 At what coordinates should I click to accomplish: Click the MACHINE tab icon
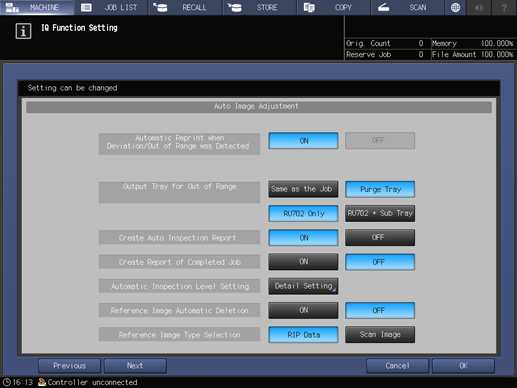click(x=12, y=7)
